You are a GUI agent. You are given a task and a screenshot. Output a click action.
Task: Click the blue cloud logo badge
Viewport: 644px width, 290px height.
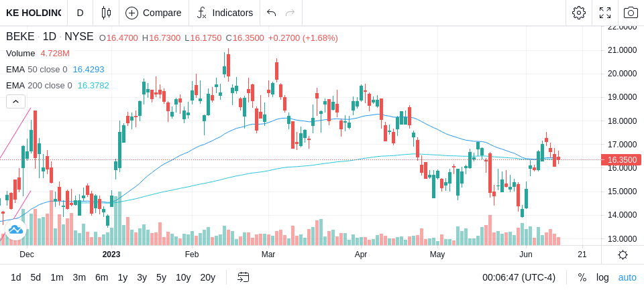pos(15,230)
